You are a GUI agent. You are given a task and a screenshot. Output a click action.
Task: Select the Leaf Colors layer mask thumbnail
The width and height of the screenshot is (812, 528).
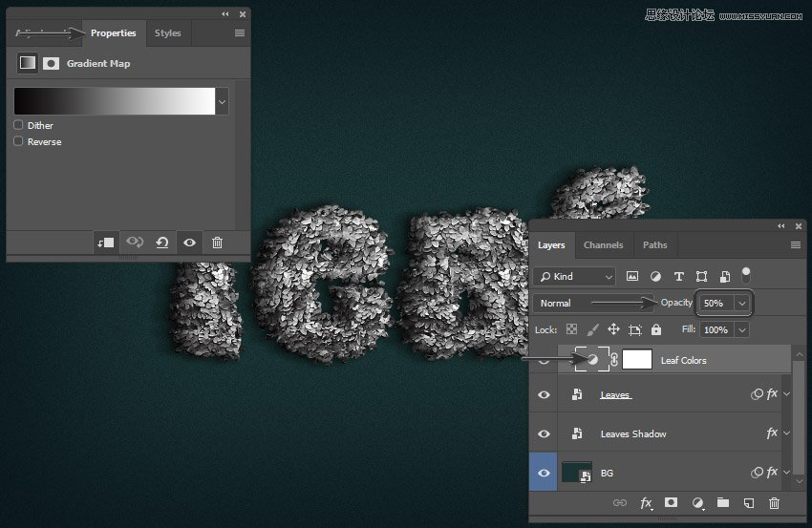[637, 360]
